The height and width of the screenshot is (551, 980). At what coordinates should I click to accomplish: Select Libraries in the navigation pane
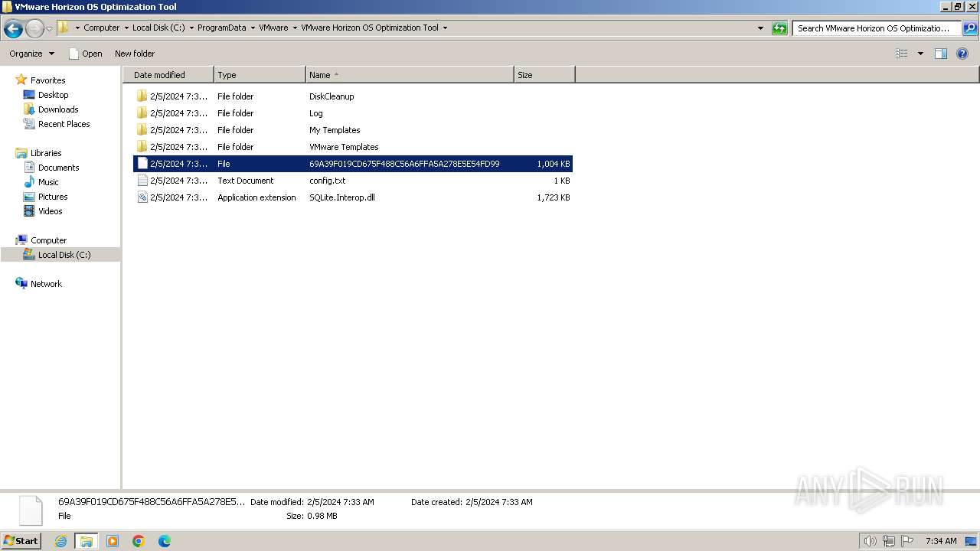(x=46, y=153)
